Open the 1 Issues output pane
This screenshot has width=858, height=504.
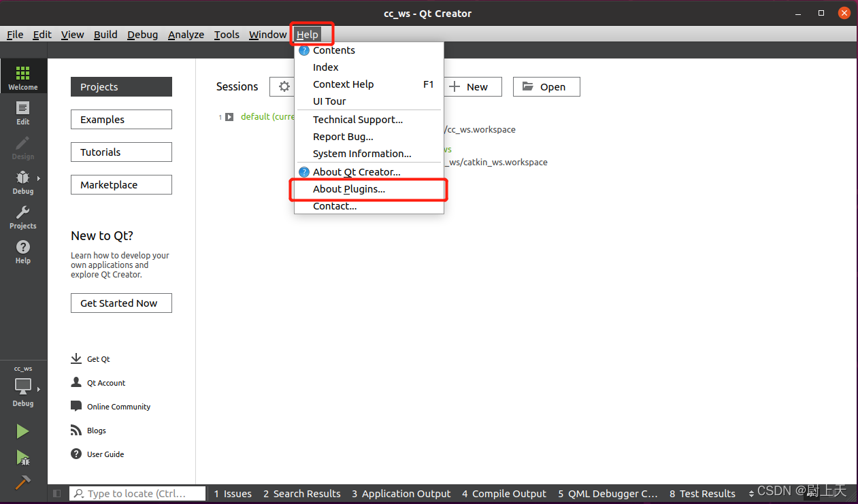point(233,494)
